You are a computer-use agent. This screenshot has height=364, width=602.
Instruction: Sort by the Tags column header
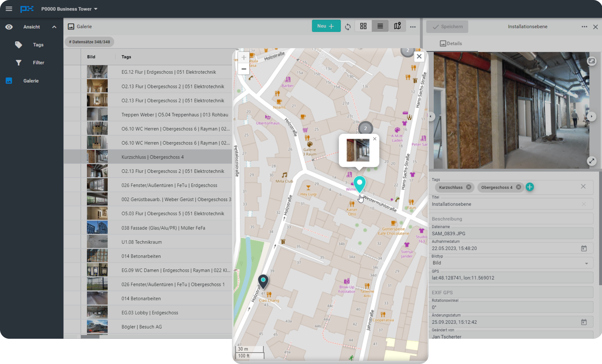[x=126, y=57]
